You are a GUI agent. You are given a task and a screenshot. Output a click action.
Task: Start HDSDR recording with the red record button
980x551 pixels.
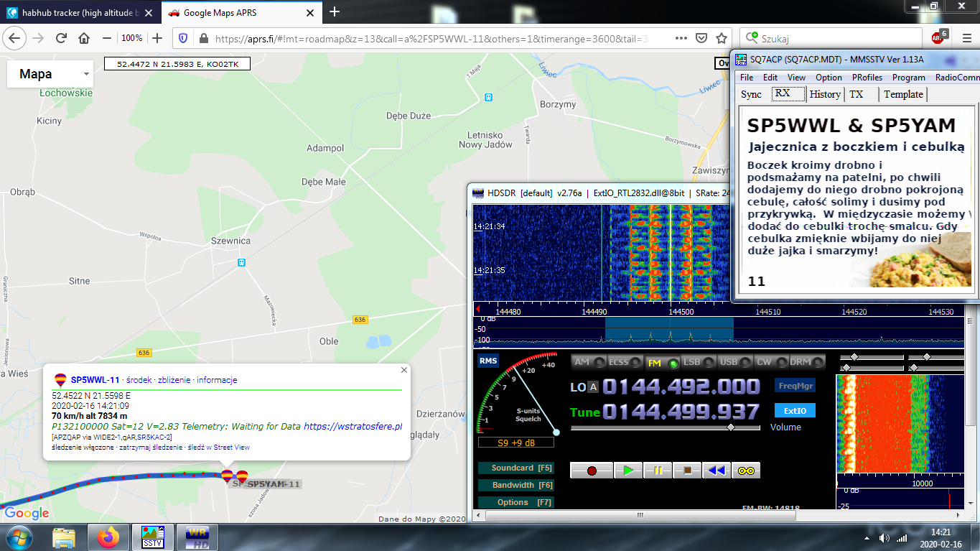point(592,471)
